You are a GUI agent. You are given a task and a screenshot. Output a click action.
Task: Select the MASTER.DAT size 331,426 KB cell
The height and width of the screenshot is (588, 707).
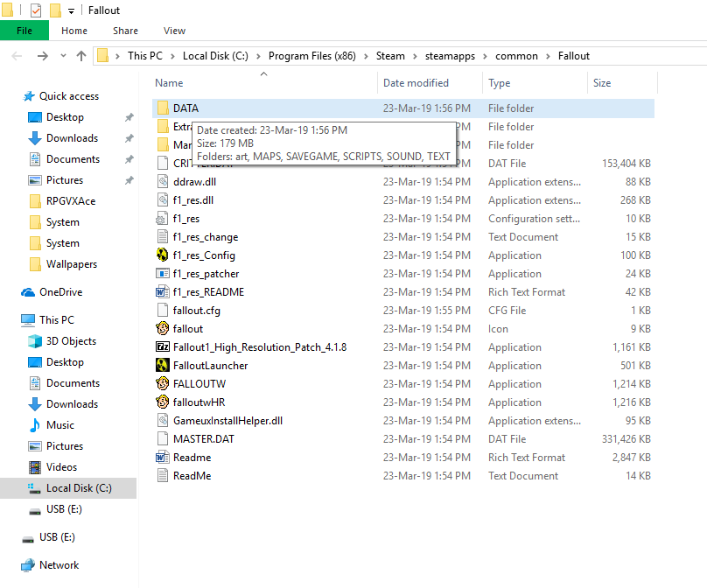[626, 439]
